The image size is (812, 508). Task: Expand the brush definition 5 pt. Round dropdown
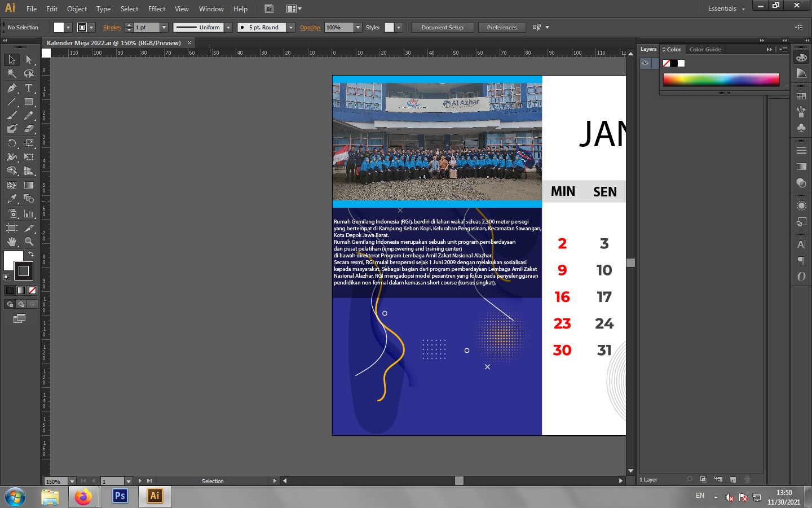tap(291, 27)
